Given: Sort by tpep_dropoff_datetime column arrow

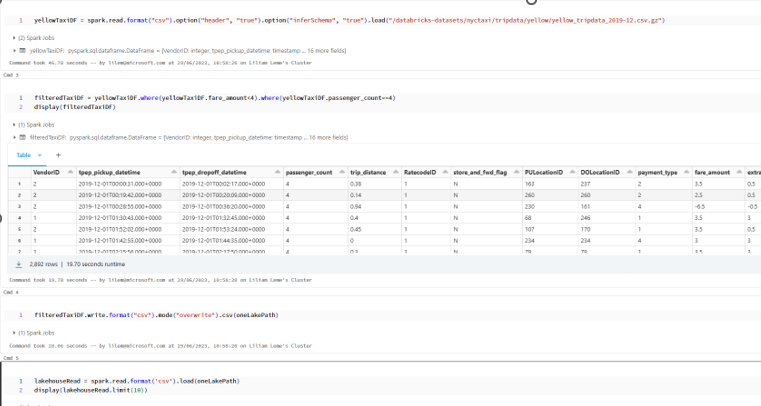Looking at the screenshot, I should pos(278,172).
